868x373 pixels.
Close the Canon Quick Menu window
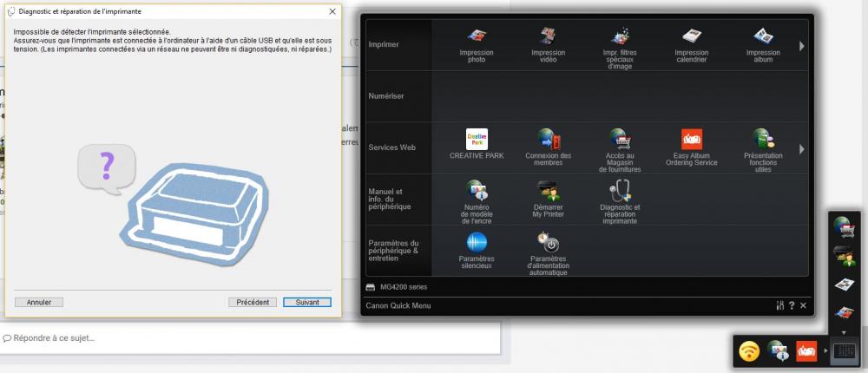pyautogui.click(x=803, y=305)
